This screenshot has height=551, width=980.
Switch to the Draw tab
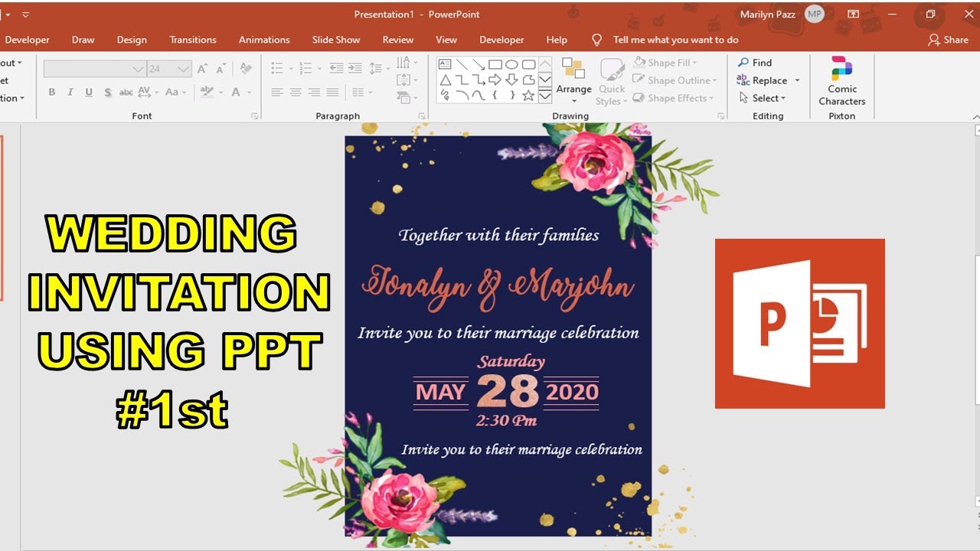pos(83,40)
